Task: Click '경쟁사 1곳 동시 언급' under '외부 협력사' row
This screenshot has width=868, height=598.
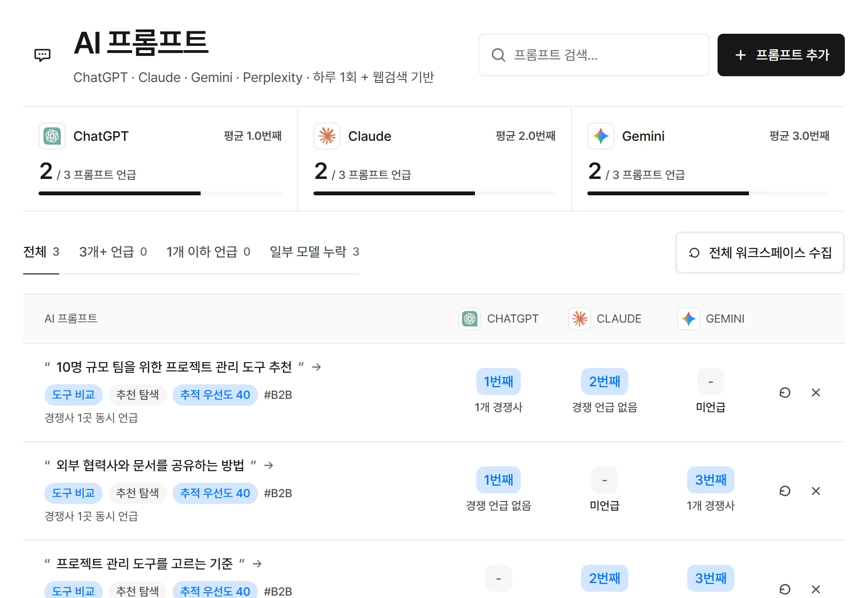Action: 91,516
